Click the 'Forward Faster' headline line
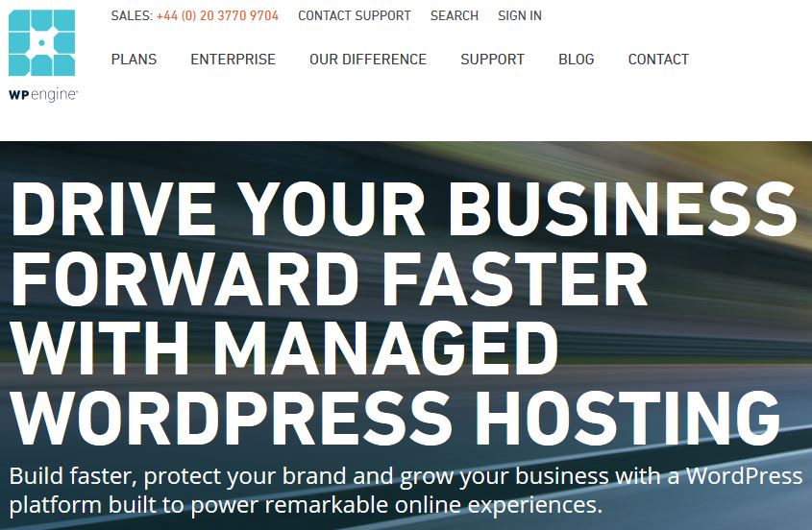The width and height of the screenshot is (812, 530). tap(329, 279)
